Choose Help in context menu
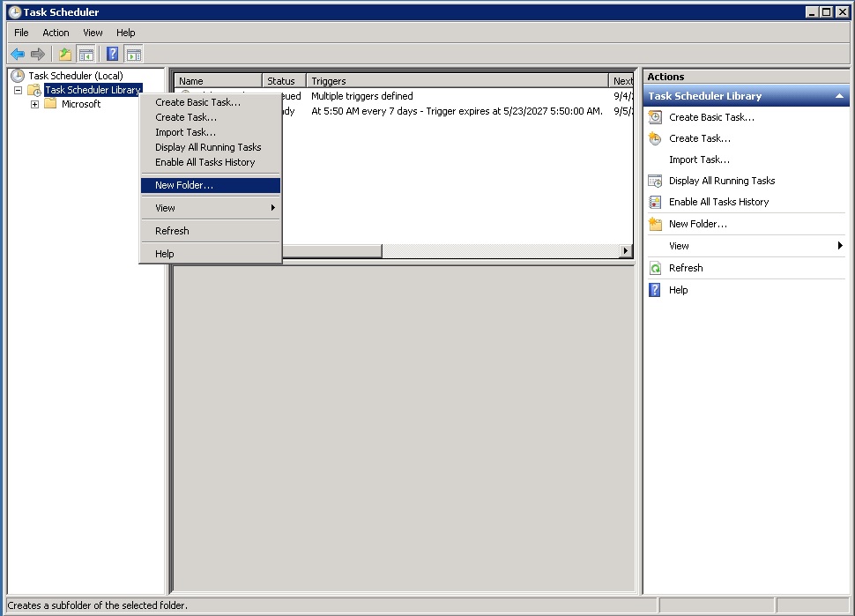This screenshot has width=855, height=616. (211, 254)
